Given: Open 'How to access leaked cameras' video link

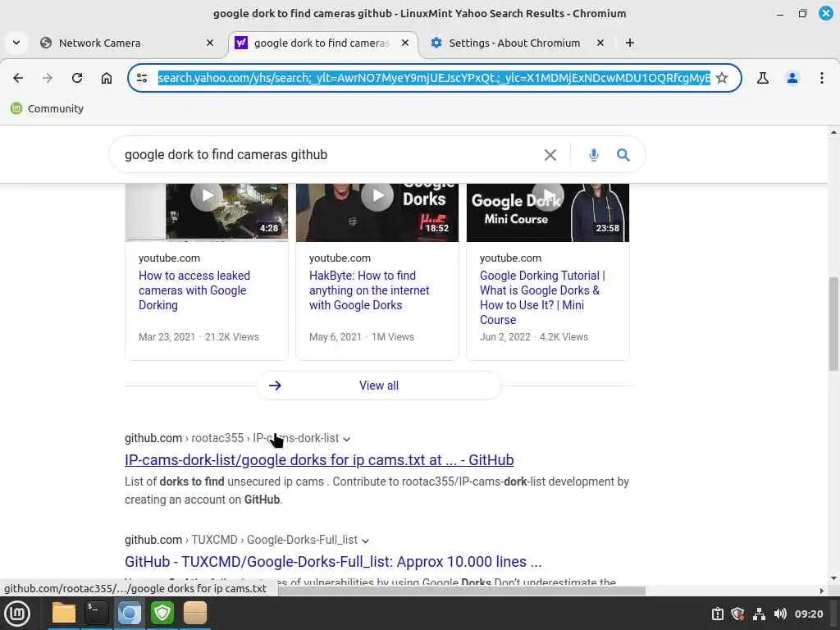Looking at the screenshot, I should pyautogui.click(x=194, y=290).
